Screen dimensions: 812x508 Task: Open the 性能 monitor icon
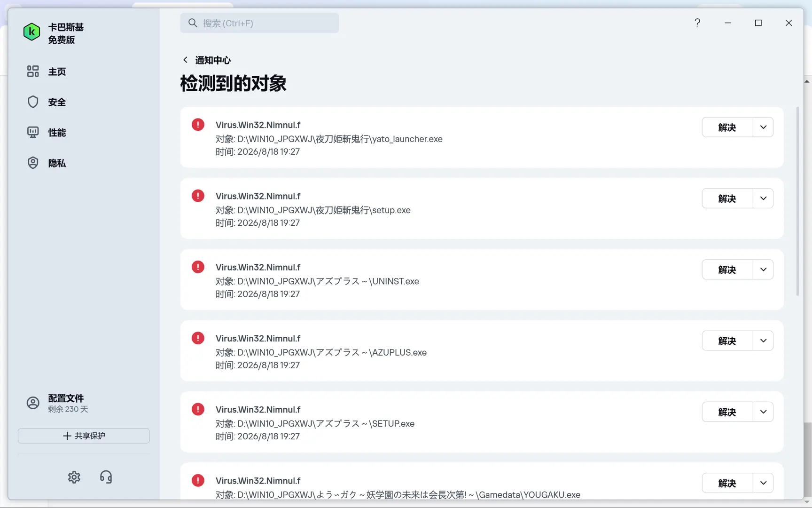(33, 133)
